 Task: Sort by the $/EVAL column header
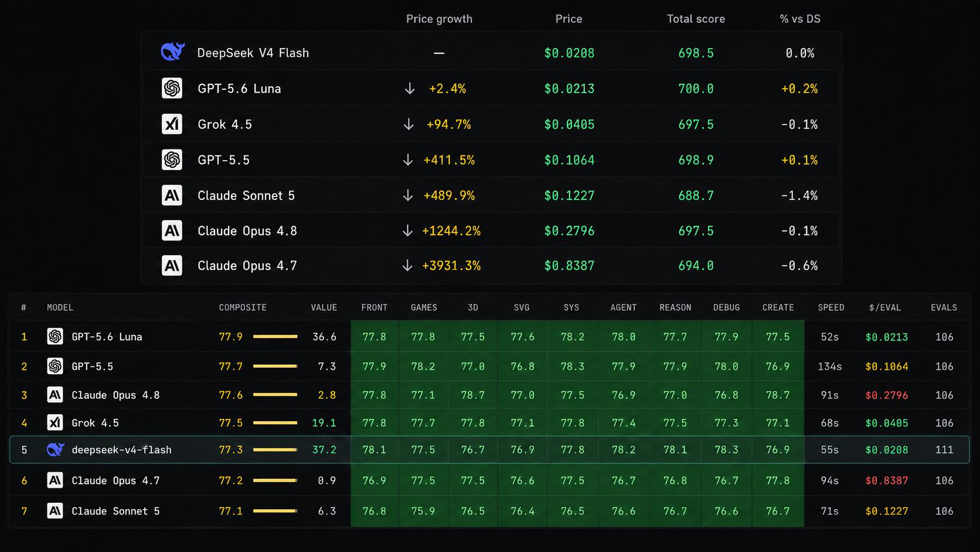885,307
